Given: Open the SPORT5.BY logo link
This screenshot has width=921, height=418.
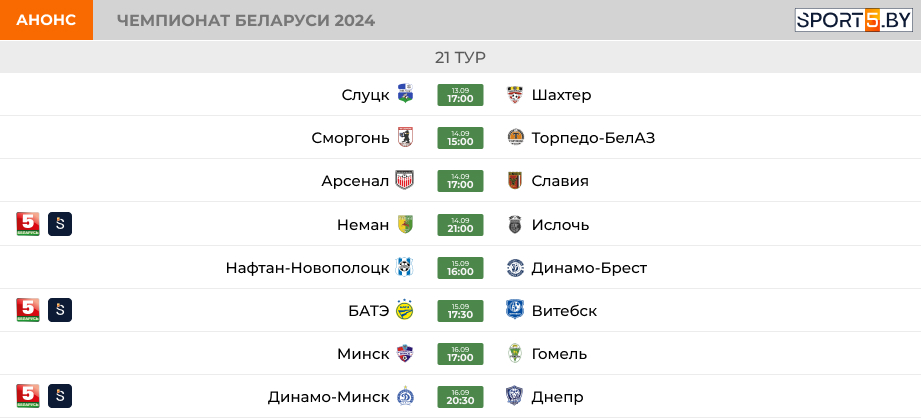Looking at the screenshot, I should 853,20.
